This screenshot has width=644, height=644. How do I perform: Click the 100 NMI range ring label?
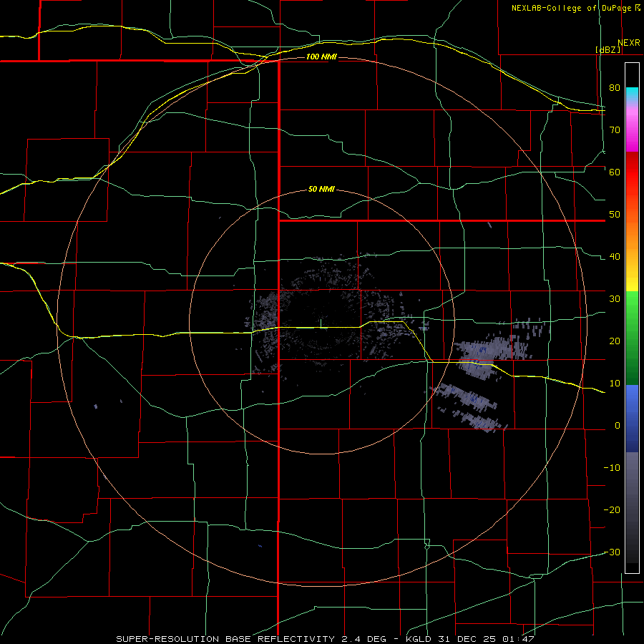pos(321,57)
